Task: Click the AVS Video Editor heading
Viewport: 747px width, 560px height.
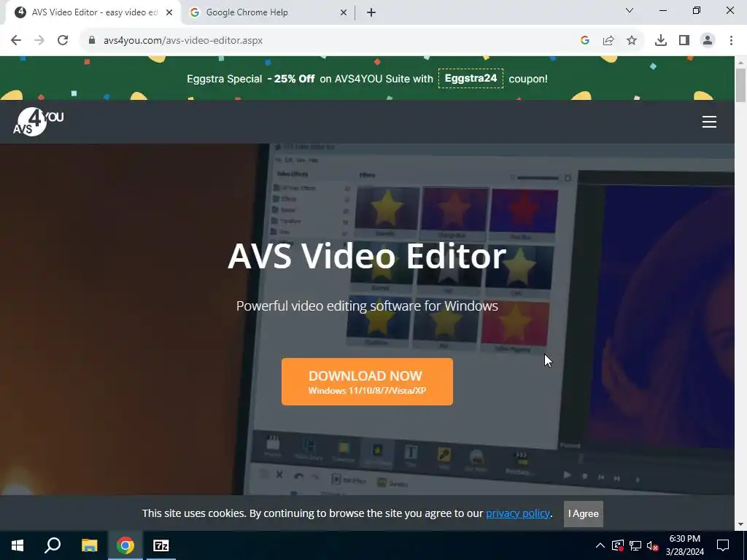Action: click(x=367, y=257)
